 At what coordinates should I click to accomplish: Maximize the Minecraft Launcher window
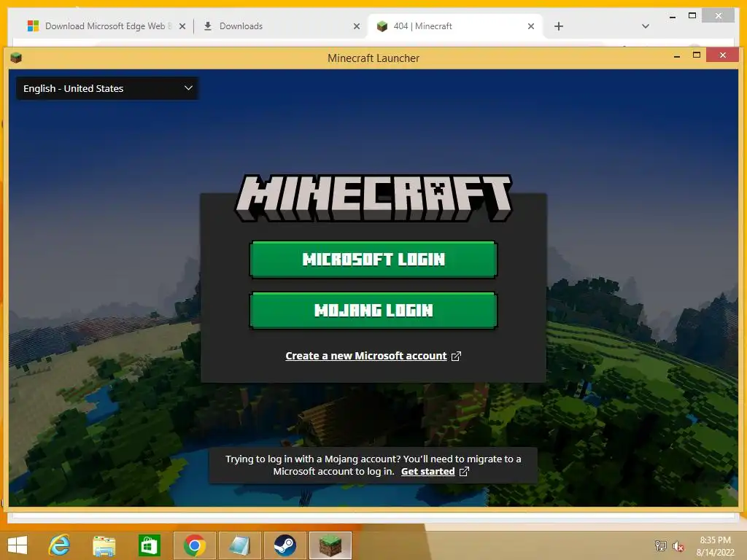696,55
